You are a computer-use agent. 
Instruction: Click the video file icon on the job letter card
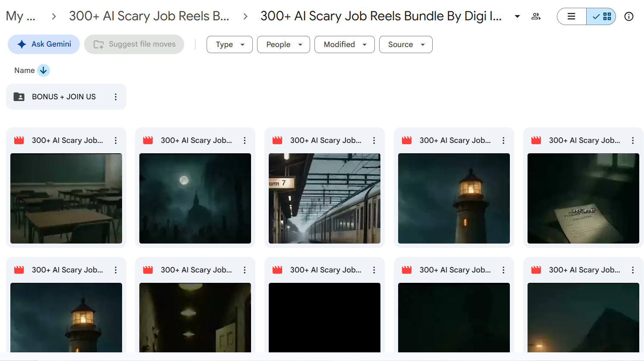[536, 140]
